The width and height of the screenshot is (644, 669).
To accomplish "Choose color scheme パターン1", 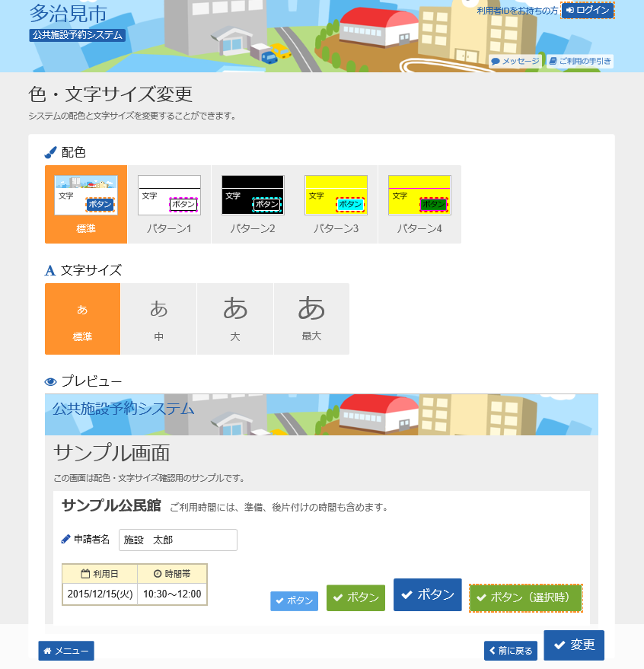I will pos(169,205).
